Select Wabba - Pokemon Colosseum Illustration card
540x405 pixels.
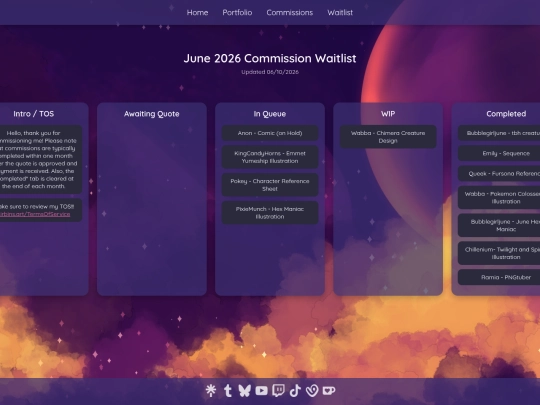click(499, 198)
